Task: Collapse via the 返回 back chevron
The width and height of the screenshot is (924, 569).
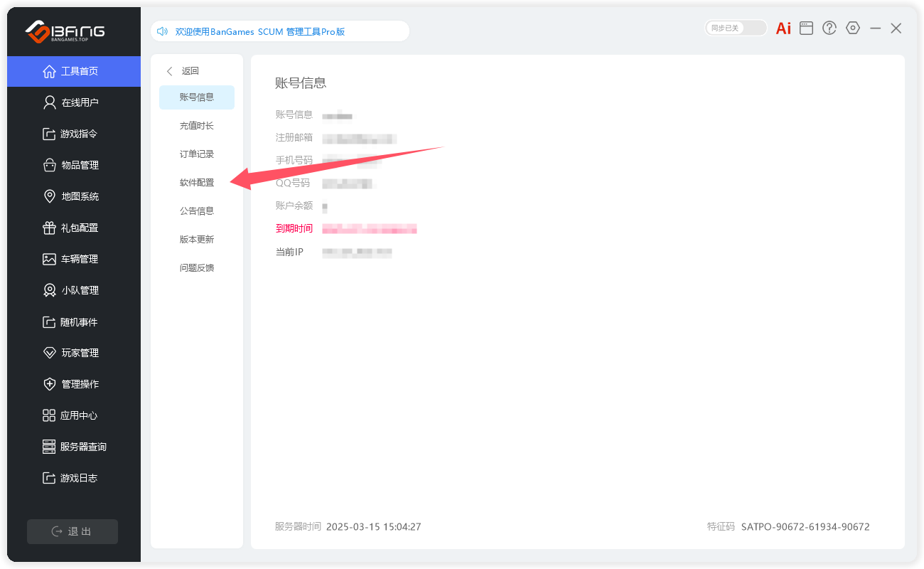Action: 169,71
